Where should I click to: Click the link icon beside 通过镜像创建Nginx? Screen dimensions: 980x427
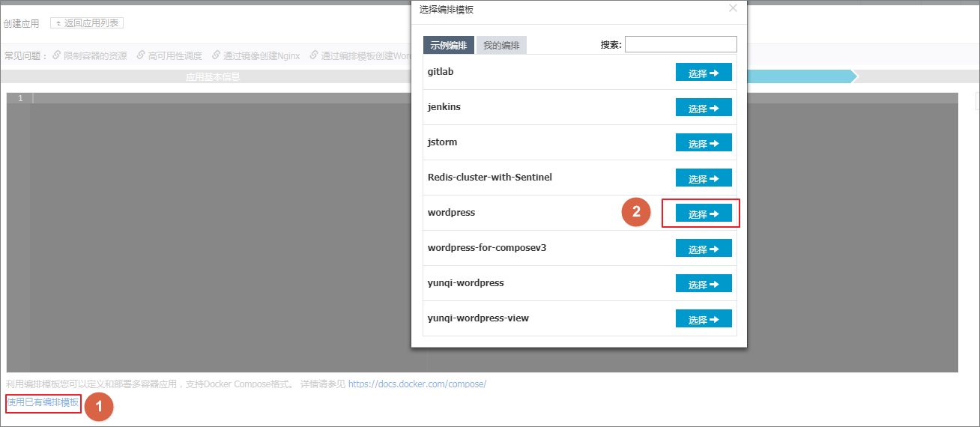[x=216, y=55]
